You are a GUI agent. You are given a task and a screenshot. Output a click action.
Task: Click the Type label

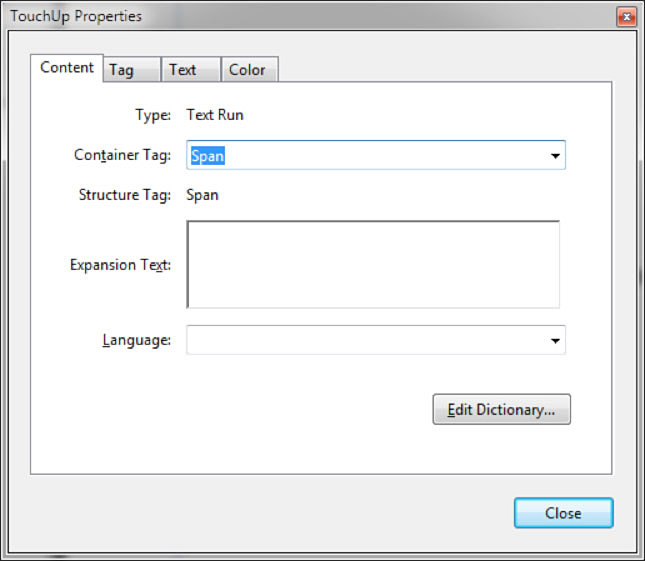pos(153,115)
